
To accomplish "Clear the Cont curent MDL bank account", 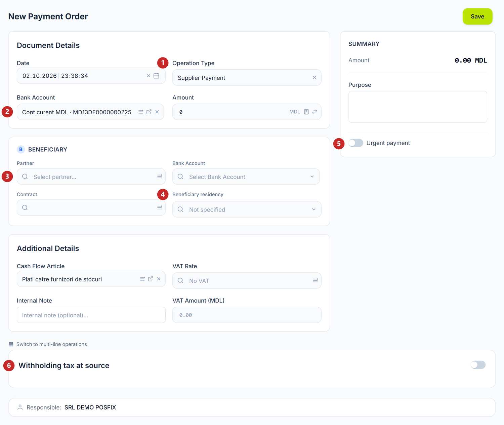I will pyautogui.click(x=157, y=112).
